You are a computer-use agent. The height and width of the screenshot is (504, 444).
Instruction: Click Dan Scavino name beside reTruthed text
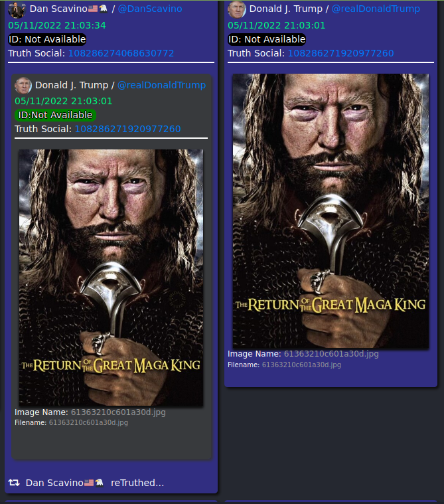54,483
